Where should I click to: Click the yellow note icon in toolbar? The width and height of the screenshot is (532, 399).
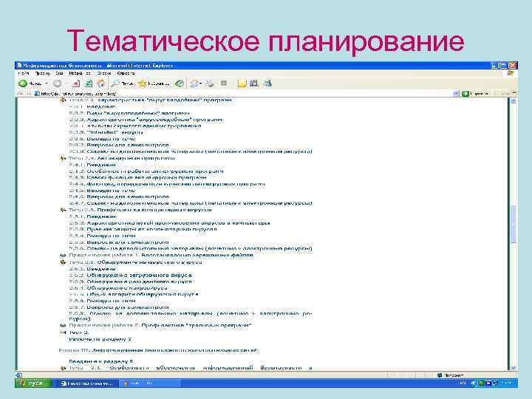(242, 83)
